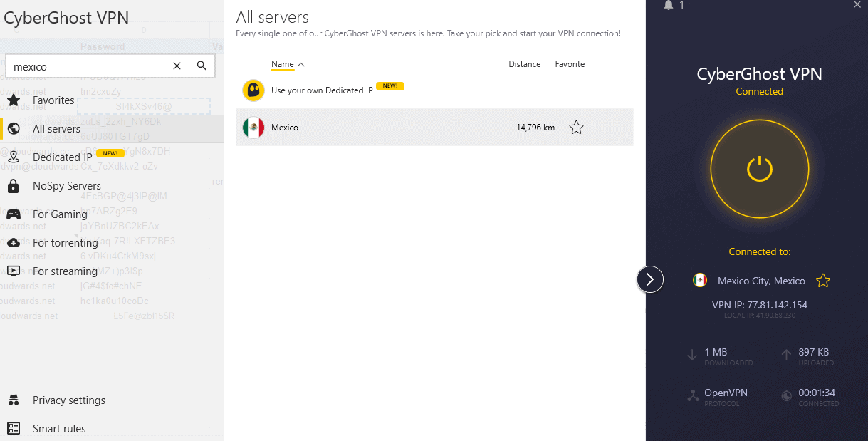Viewport: 868px width, 441px height.
Task: Clear the mexico search text
Action: click(x=177, y=66)
